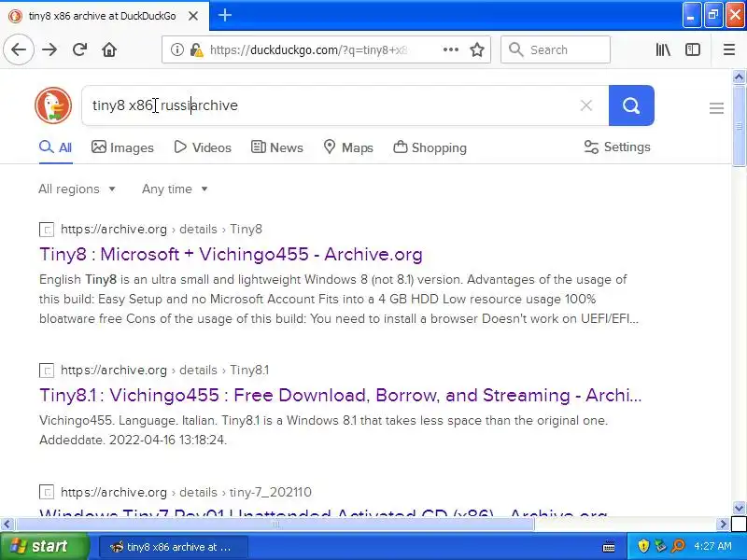Toggle the sidebar view icon

[x=693, y=49]
